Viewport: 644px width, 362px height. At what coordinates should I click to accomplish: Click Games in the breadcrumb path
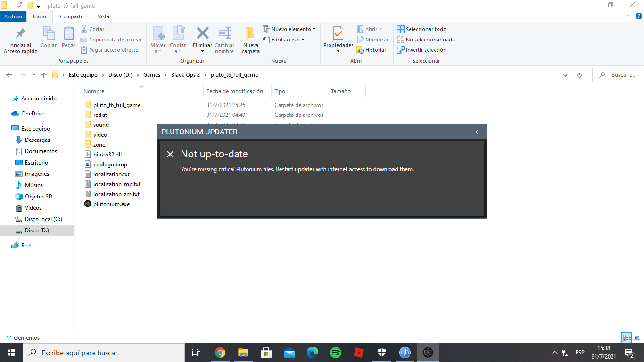tap(152, 75)
